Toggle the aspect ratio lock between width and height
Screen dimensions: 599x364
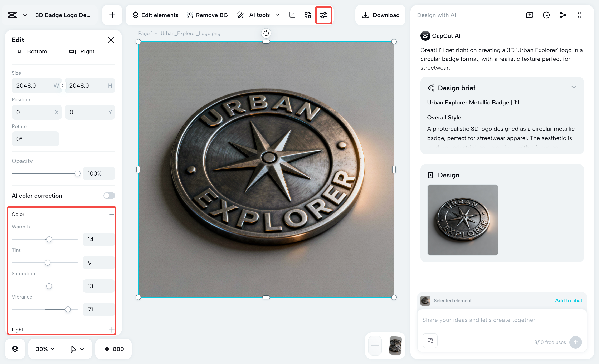tap(63, 85)
